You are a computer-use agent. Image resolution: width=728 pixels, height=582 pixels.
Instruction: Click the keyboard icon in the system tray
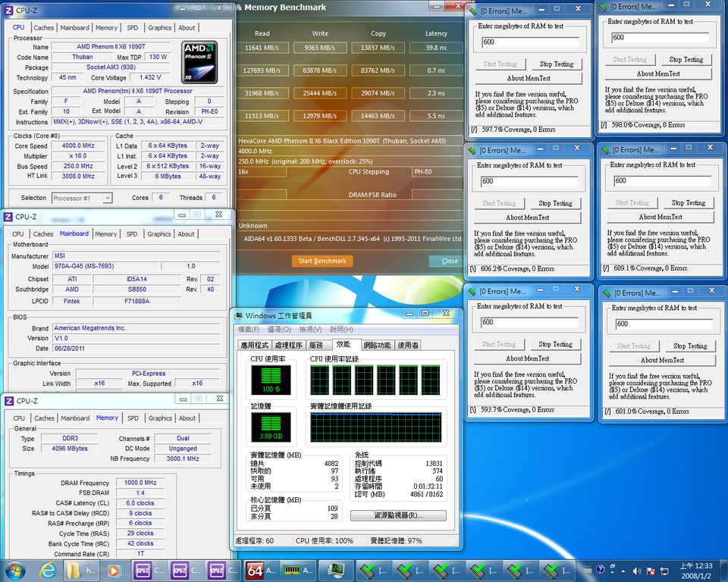click(588, 570)
